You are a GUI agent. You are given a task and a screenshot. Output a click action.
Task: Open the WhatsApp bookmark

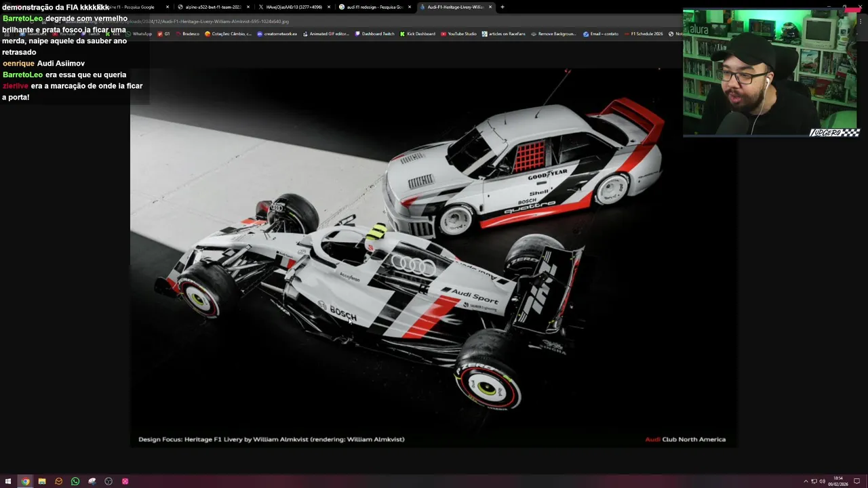click(140, 34)
